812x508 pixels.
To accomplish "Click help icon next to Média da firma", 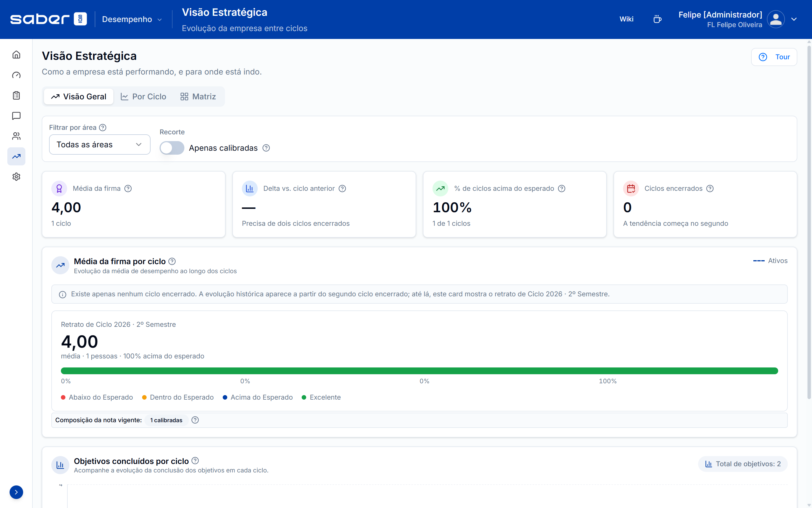I will (x=128, y=189).
